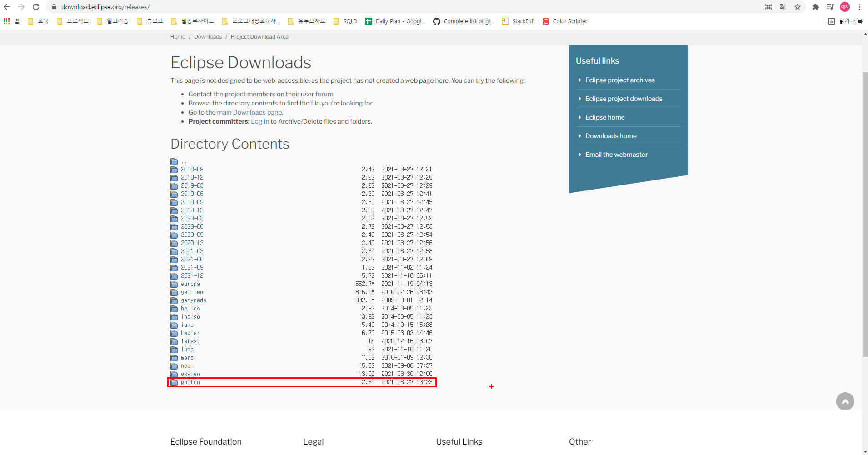The height and width of the screenshot is (455, 868).
Task: Open the ganymede directory
Action: click(x=194, y=300)
